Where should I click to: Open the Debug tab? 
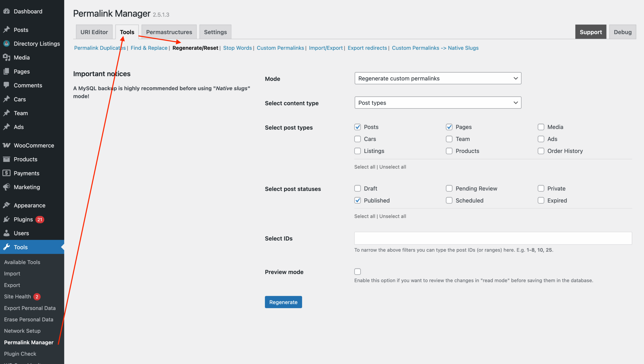[x=623, y=32]
